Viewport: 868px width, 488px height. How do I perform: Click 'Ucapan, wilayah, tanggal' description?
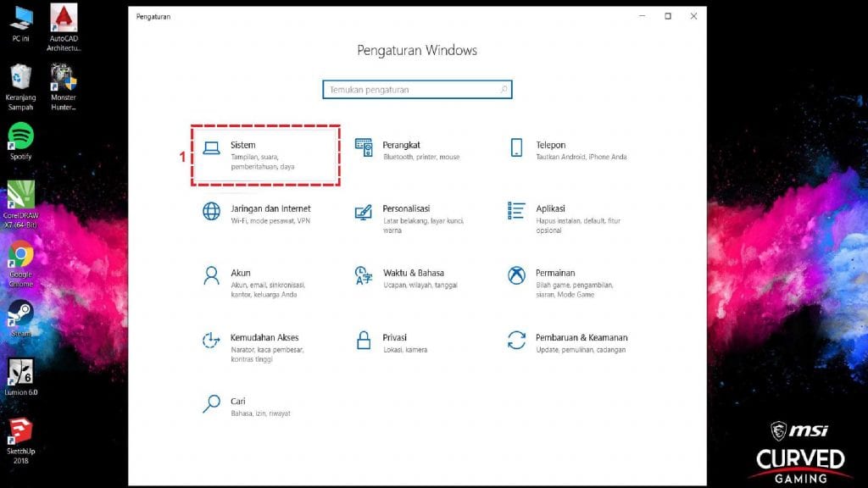coord(420,286)
